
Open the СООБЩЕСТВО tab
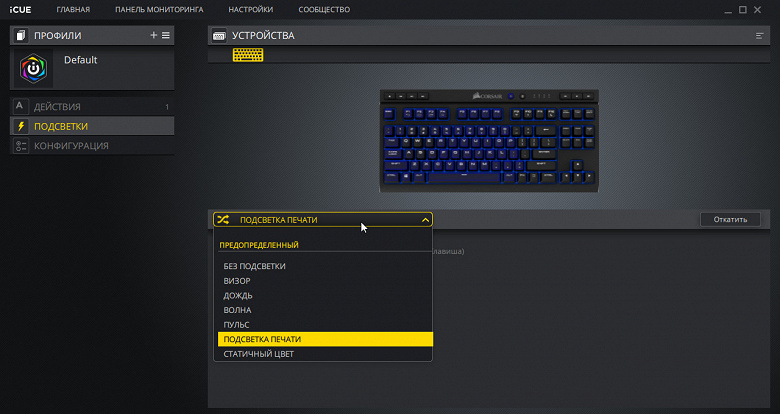tap(324, 9)
